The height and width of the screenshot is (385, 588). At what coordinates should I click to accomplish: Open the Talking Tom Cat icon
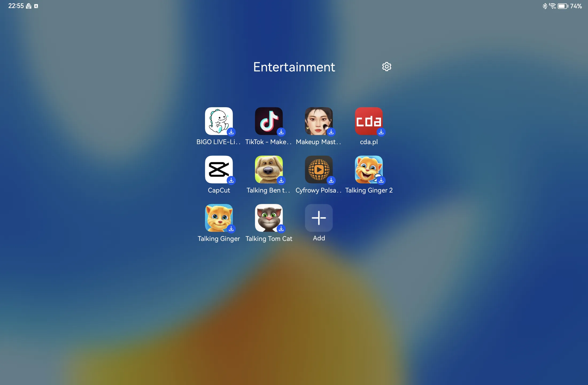coord(269,218)
